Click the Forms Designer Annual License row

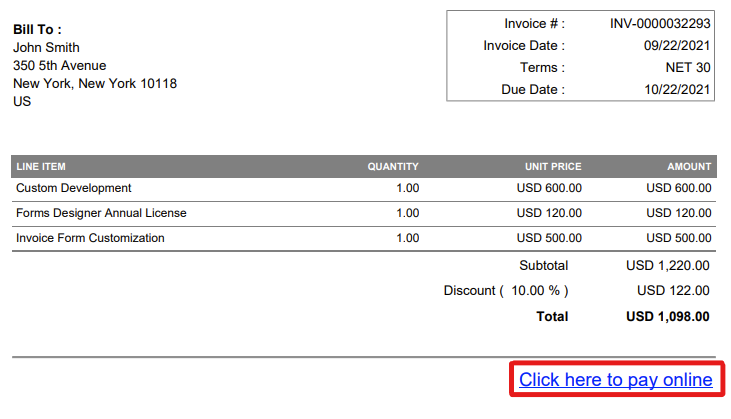click(x=101, y=213)
